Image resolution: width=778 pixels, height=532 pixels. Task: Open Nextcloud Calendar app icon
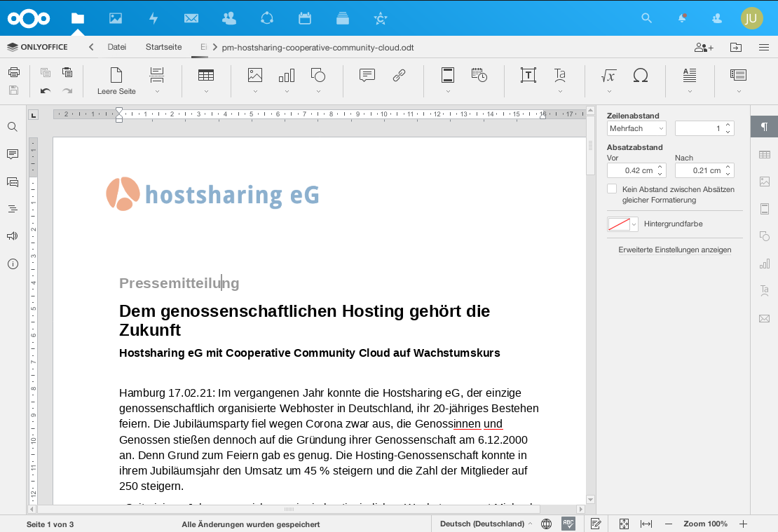point(305,18)
